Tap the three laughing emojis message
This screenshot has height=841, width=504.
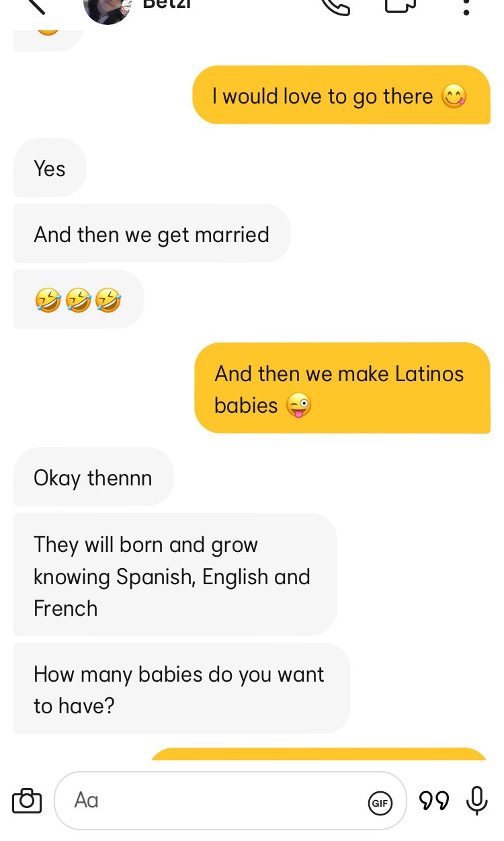tap(79, 299)
